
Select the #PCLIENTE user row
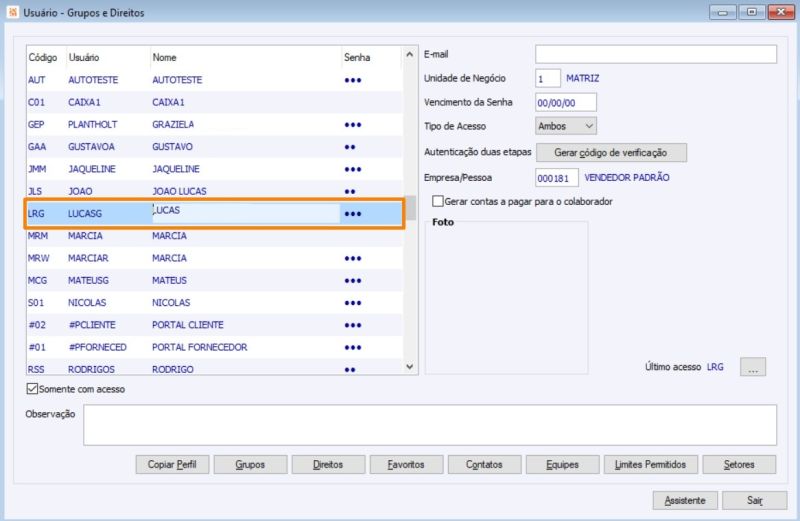click(215, 325)
